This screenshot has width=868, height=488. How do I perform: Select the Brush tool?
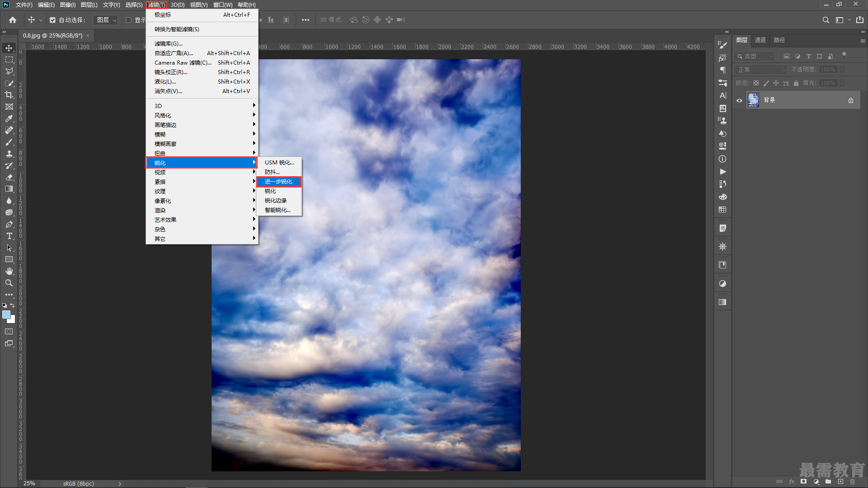click(x=9, y=142)
